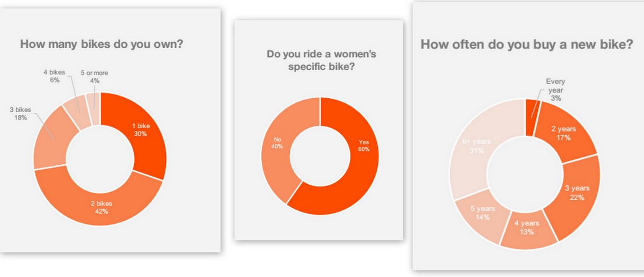Click the center hole of the women's-specific bike donut
This screenshot has height=277, width=644.
pos(320,155)
